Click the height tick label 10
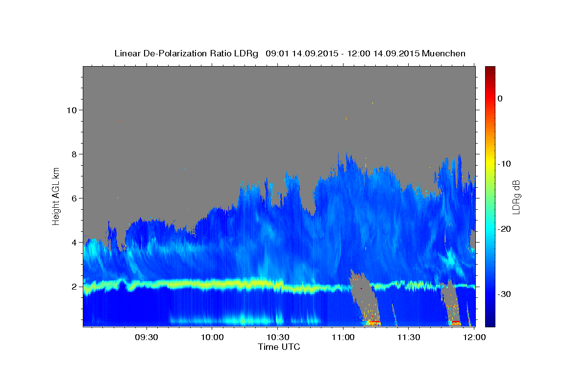The height and width of the screenshot is (392, 588). [71, 110]
